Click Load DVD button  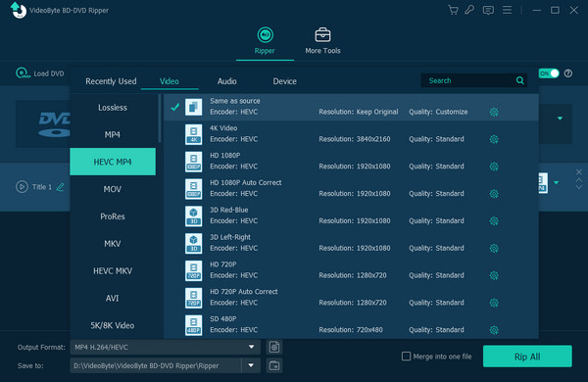pos(40,73)
